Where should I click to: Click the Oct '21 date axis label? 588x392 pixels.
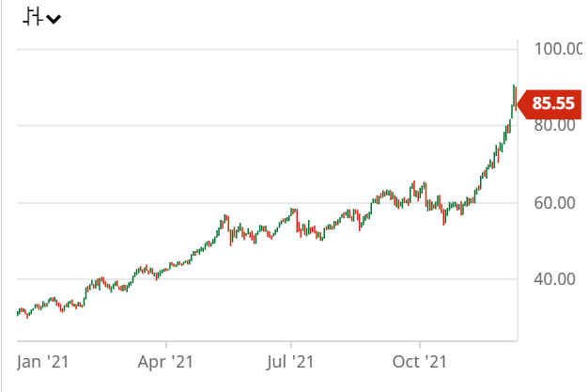(419, 361)
